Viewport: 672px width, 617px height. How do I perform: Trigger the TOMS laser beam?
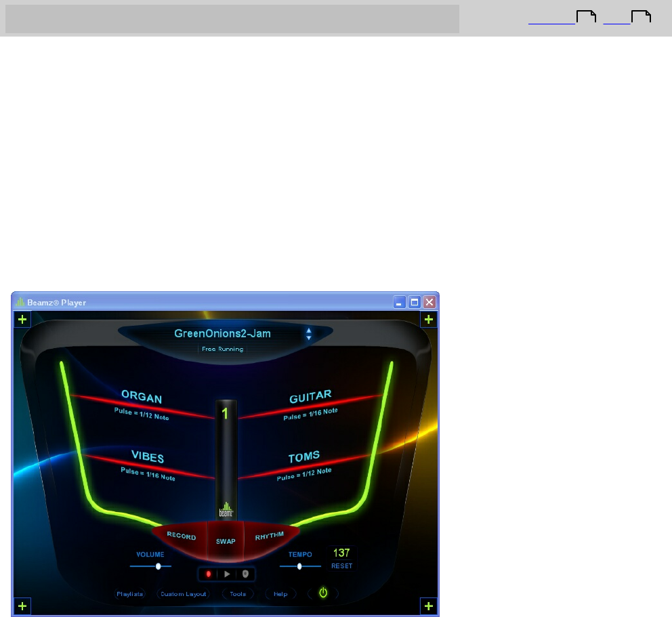click(304, 467)
